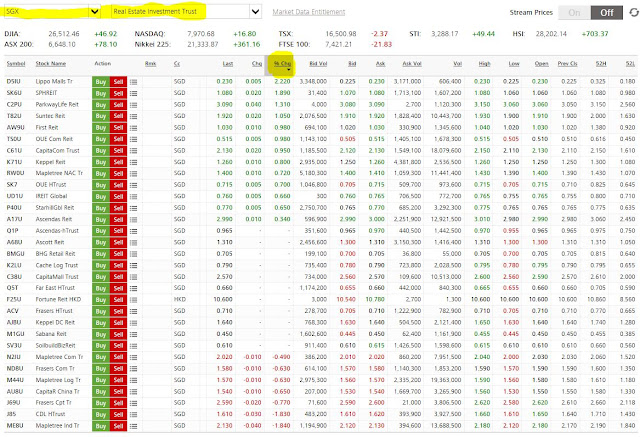
Task: Open the list menu icon for Fortune Reit HKD
Action: tap(133, 299)
